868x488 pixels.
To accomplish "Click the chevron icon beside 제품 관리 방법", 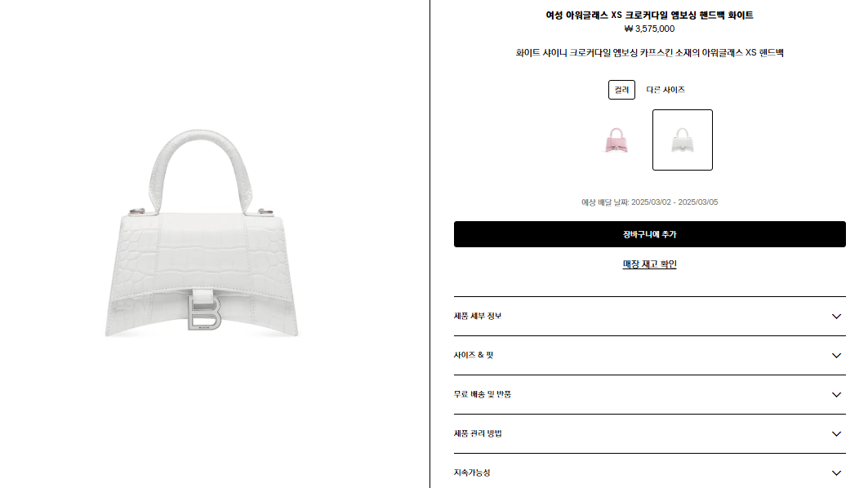I will (x=836, y=434).
